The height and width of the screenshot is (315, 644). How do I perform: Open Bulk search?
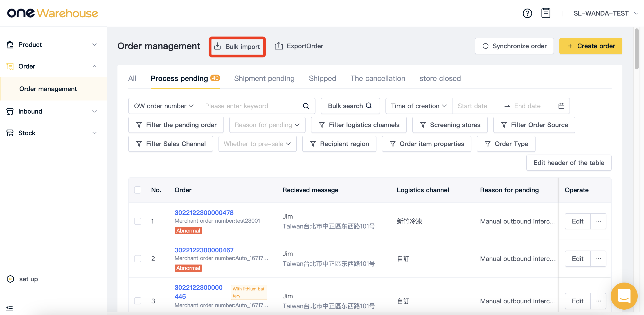(350, 106)
